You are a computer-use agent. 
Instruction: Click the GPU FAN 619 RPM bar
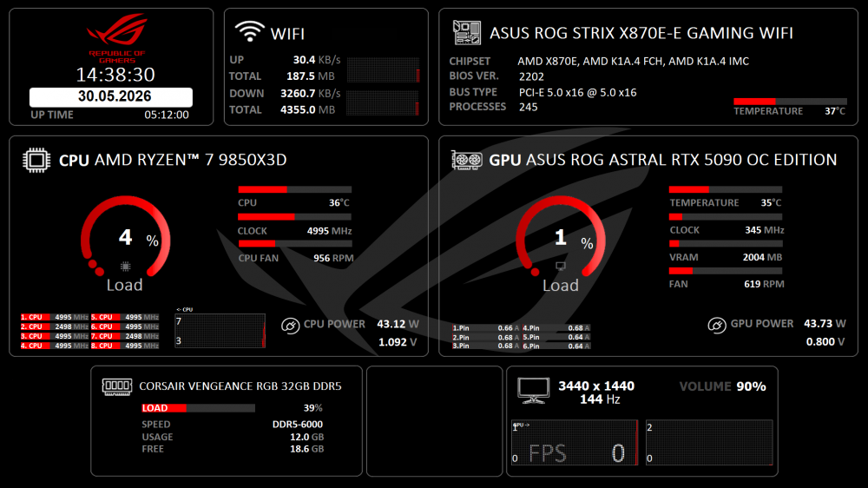[725, 271]
